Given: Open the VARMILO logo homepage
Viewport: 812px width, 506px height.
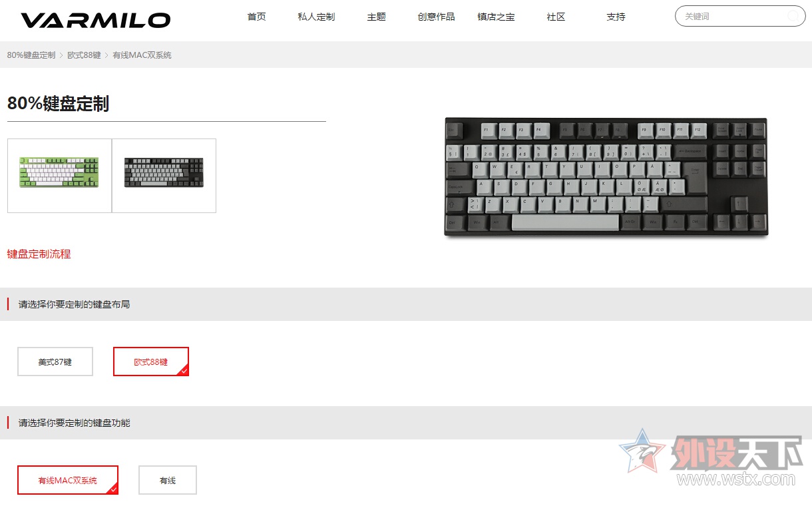Looking at the screenshot, I should pyautogui.click(x=95, y=20).
